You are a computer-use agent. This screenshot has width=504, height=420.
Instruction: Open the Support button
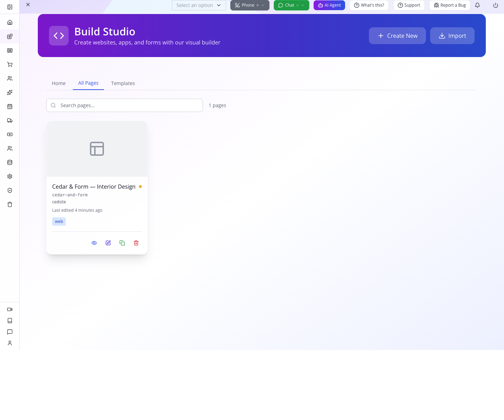click(409, 5)
